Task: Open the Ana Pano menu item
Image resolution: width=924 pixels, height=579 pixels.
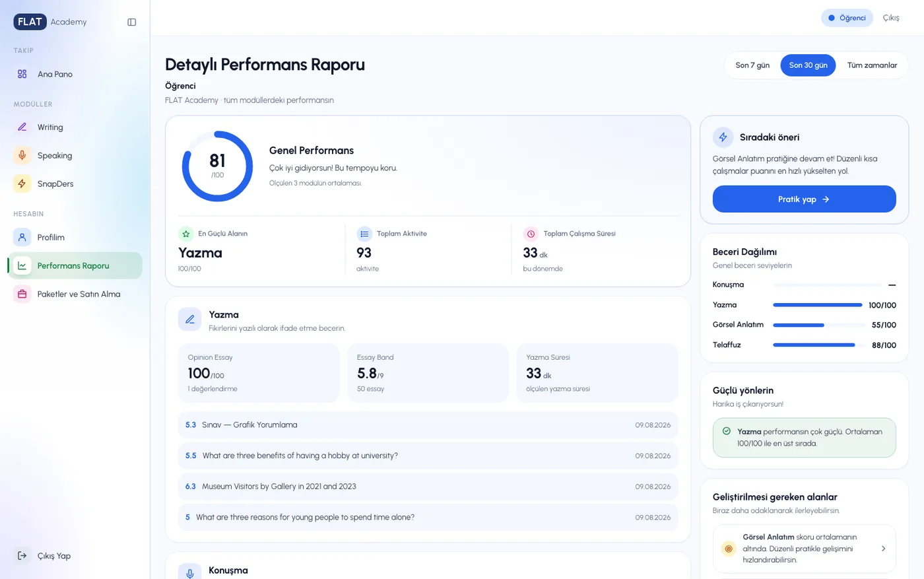Action: (75, 74)
